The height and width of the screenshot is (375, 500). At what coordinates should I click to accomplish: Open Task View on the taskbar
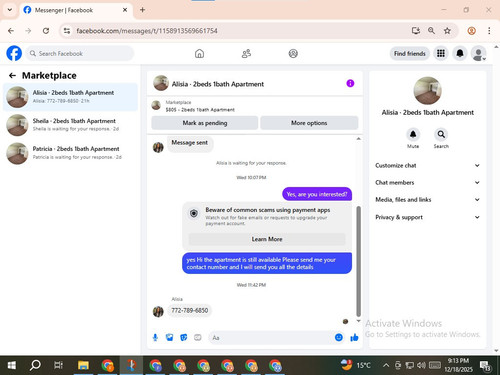[x=58, y=365]
